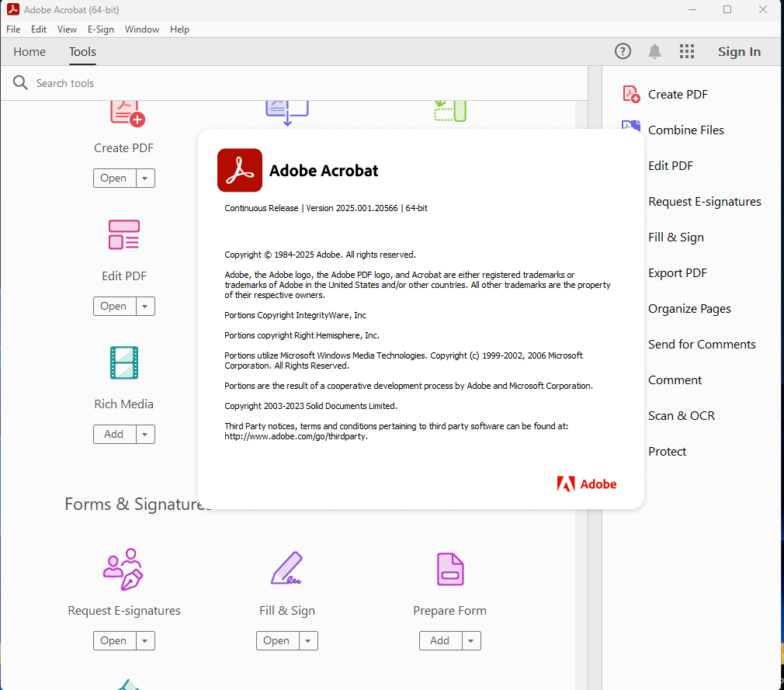Expand the Edit PDF Open button arrow
784x690 pixels.
(x=145, y=306)
